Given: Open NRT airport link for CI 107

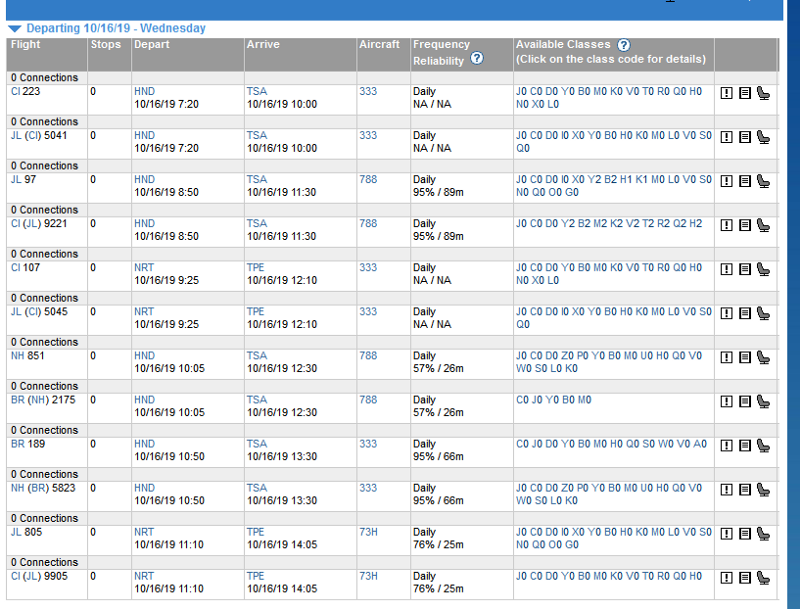Looking at the screenshot, I should (144, 267).
